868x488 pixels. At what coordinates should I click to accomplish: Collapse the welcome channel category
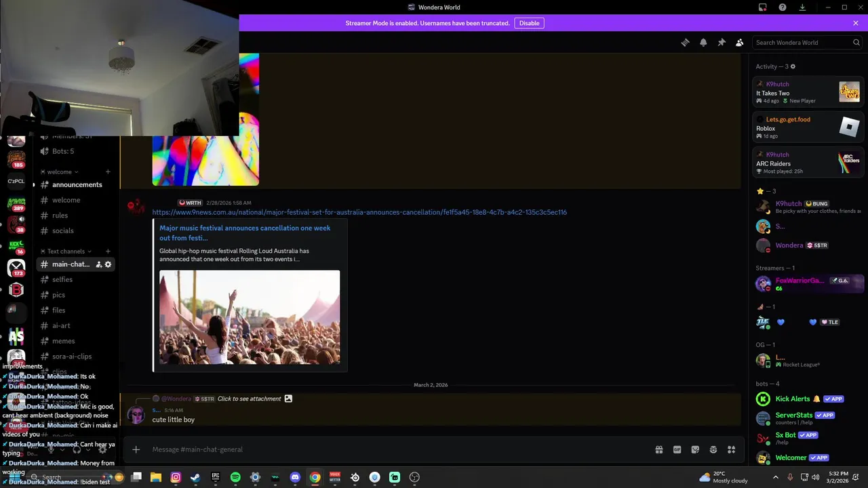click(60, 171)
